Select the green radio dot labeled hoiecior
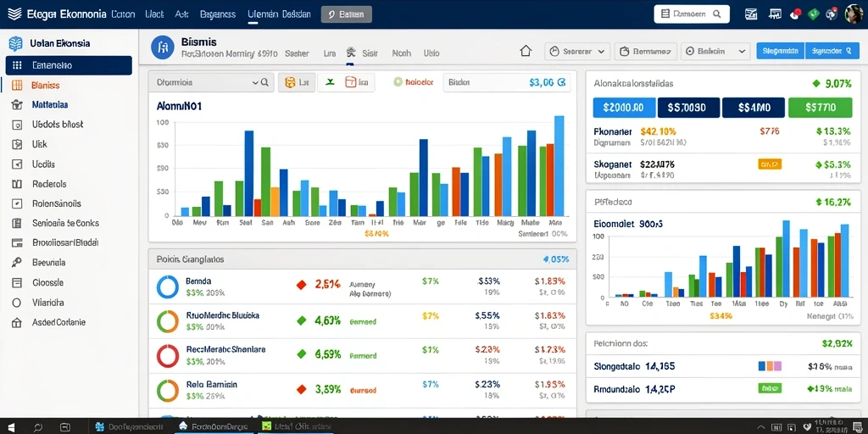The width and height of the screenshot is (868, 434). (398, 82)
